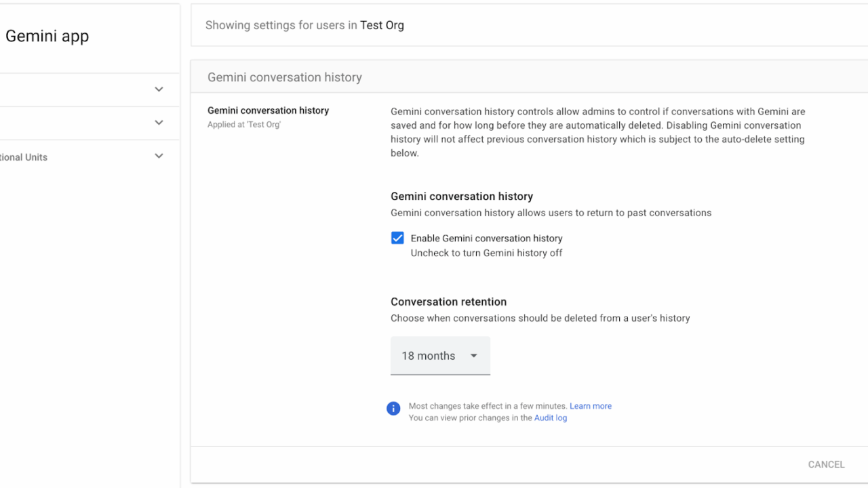
Task: Click the Test Org organization name
Action: click(x=382, y=25)
